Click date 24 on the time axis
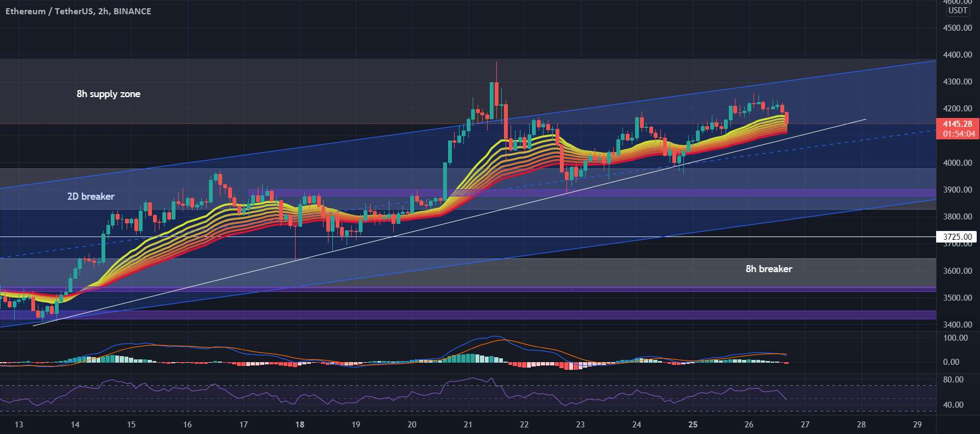 (x=637, y=425)
